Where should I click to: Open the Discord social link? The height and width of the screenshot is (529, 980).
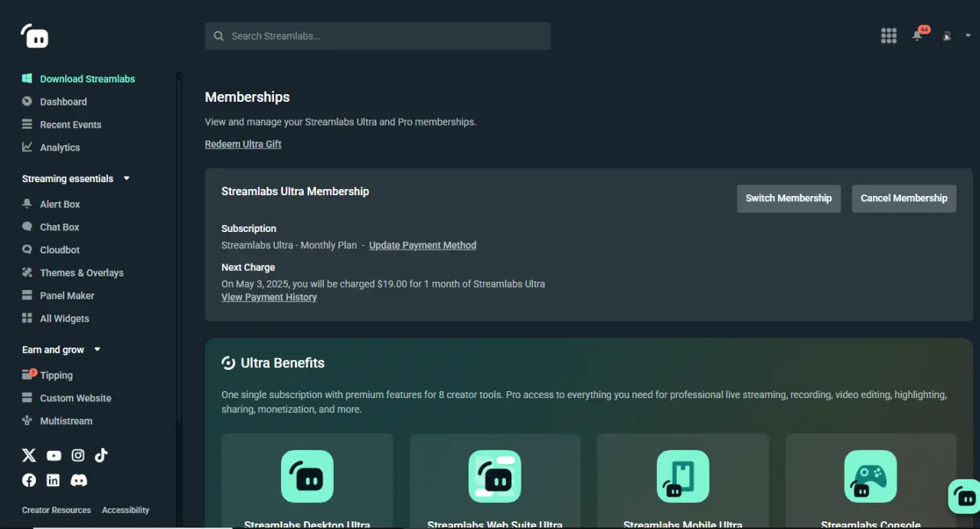click(x=79, y=480)
